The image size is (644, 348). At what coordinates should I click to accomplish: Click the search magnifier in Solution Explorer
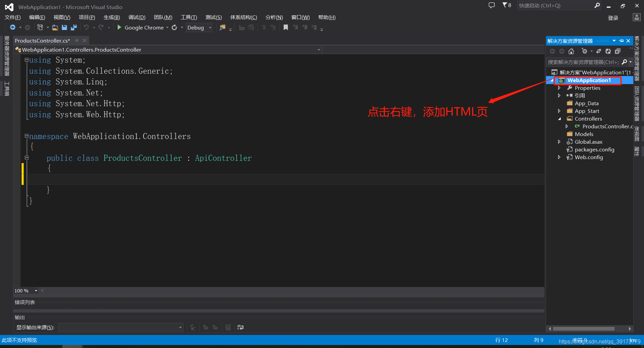point(625,62)
